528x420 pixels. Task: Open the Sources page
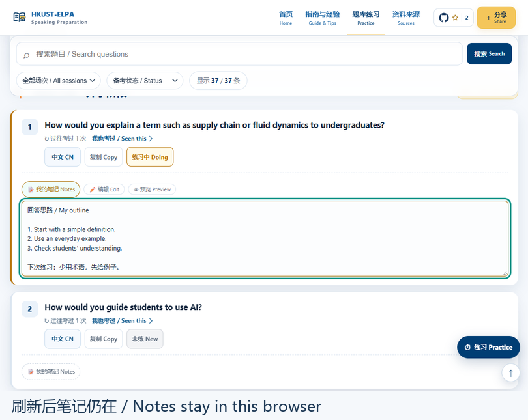406,18
